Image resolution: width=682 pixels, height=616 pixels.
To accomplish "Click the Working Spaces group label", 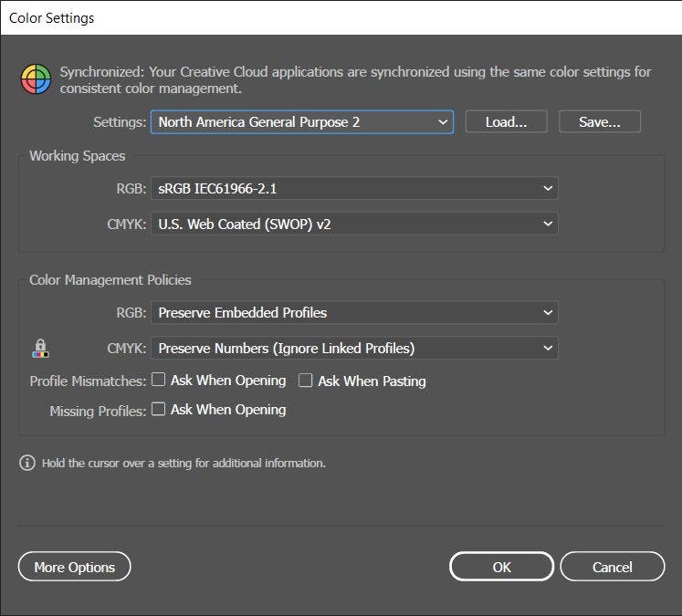I will coord(78,156).
